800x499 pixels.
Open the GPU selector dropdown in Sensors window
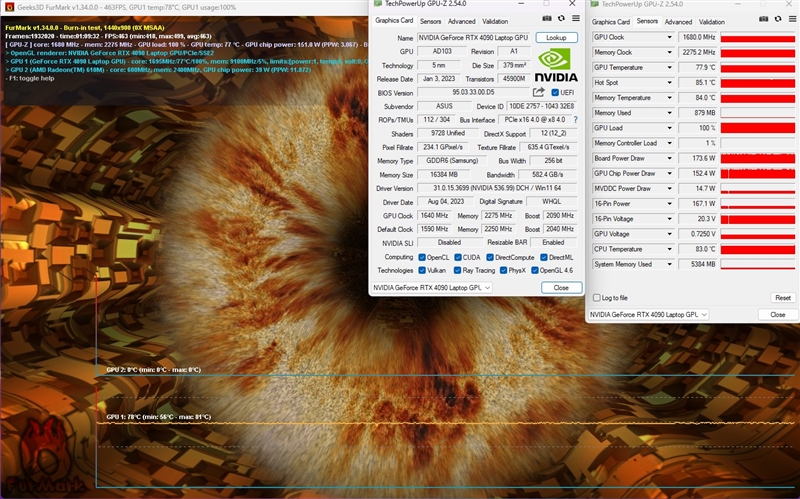[648, 314]
